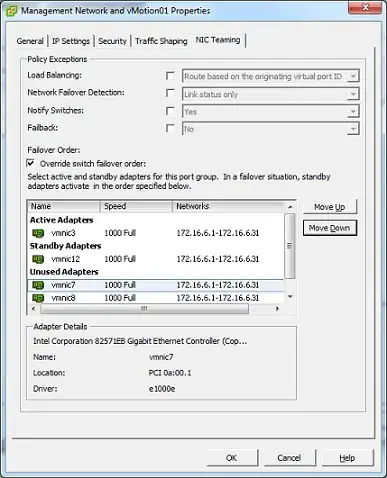387x478 pixels.
Task: Click the adapter list scroll left arrow
Action: tap(33, 309)
